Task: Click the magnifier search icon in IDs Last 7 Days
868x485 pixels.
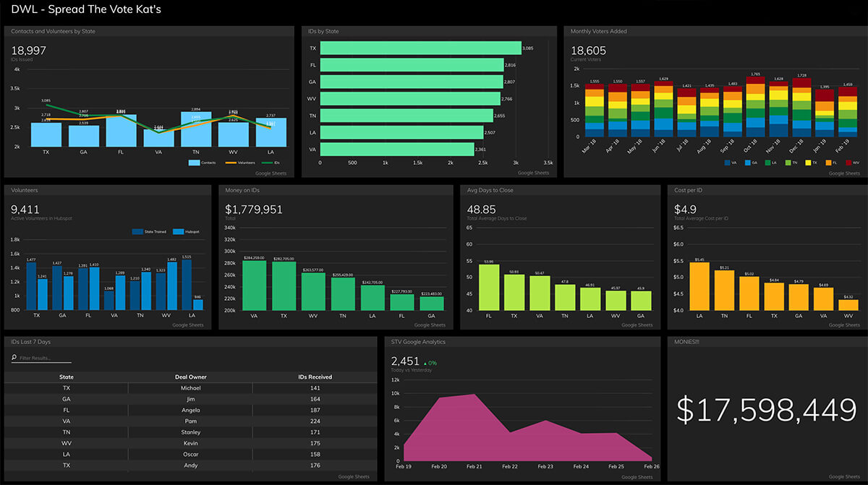Action: (x=15, y=358)
